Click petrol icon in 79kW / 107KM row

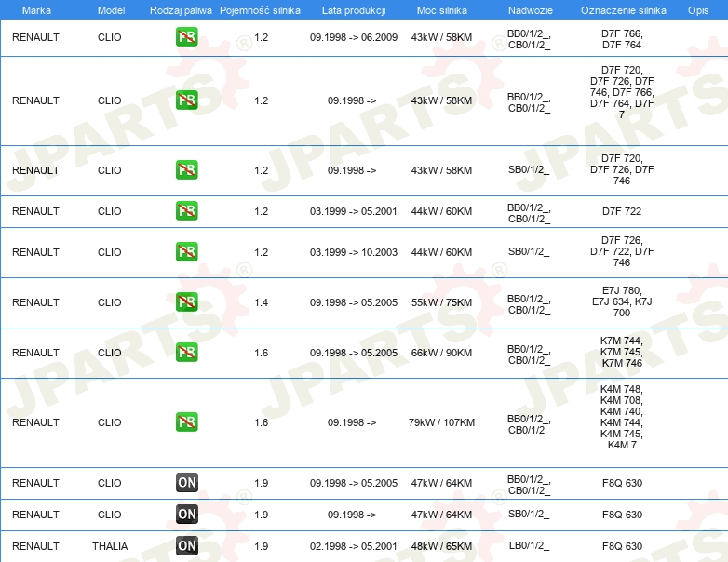(x=186, y=421)
